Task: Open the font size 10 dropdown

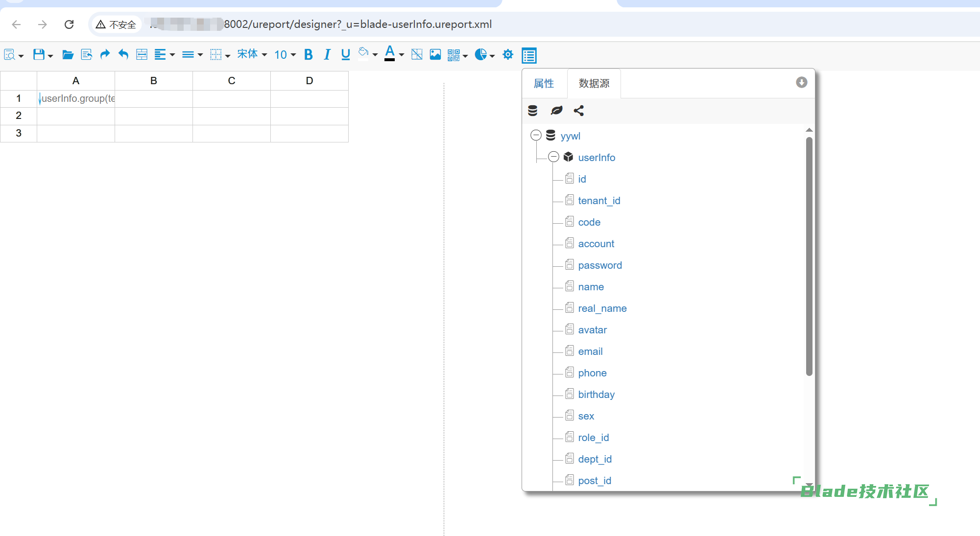Action: (285, 54)
